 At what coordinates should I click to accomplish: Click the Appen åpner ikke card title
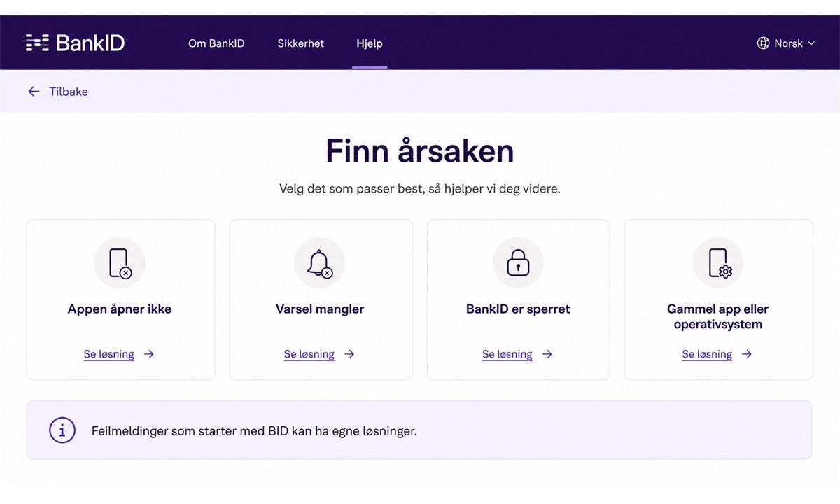click(x=120, y=309)
